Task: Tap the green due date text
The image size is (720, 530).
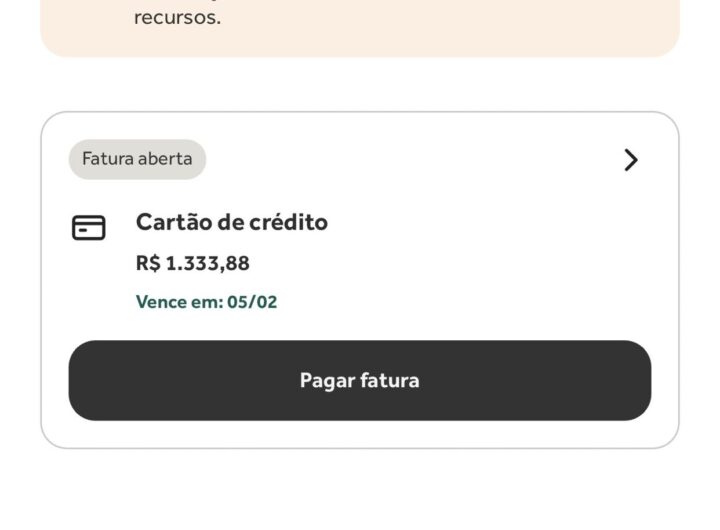Action: pos(207,302)
